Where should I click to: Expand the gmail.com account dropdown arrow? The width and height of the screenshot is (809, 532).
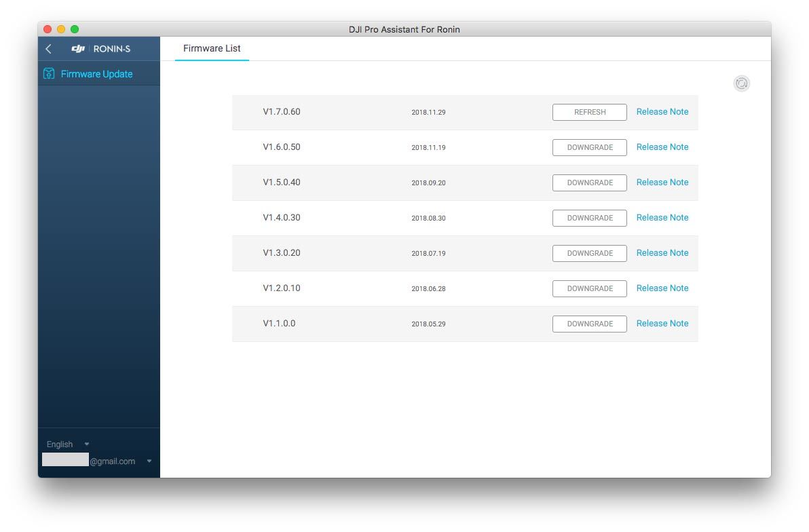pyautogui.click(x=149, y=461)
